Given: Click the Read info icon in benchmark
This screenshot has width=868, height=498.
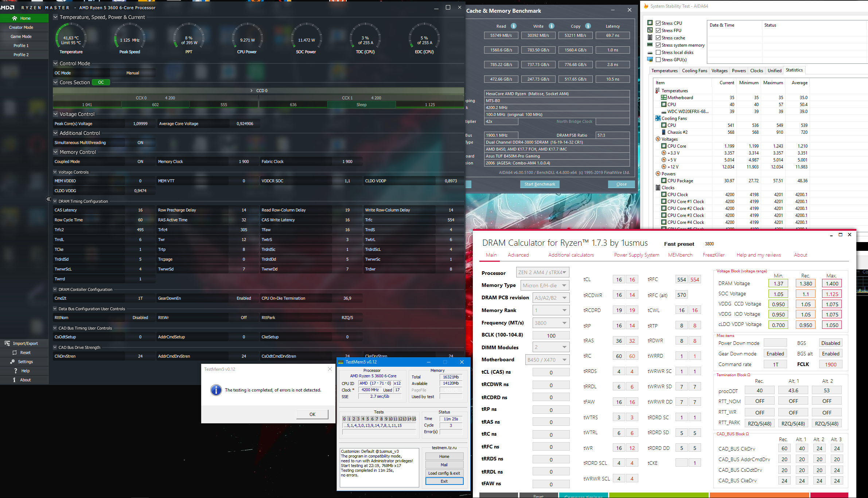Looking at the screenshot, I should coord(514,26).
